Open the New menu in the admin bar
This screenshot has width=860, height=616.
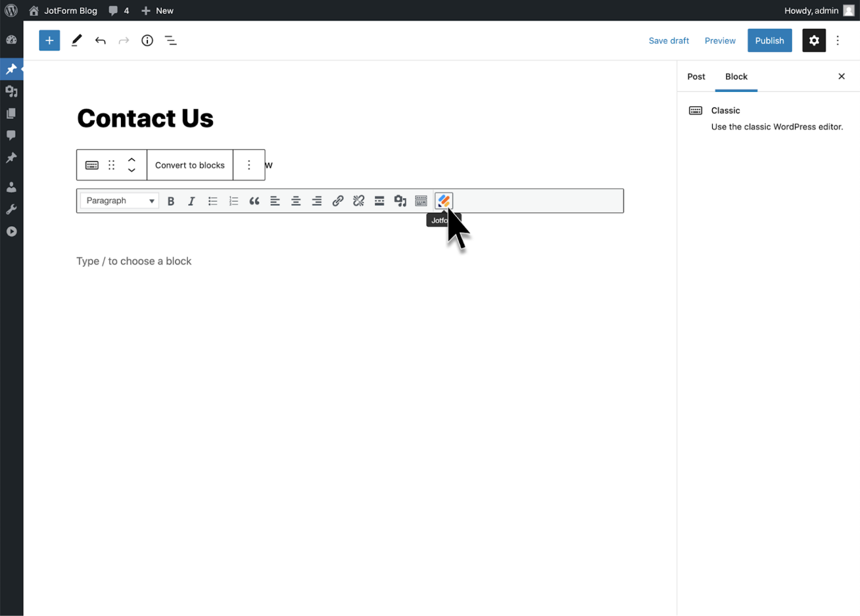(x=157, y=10)
